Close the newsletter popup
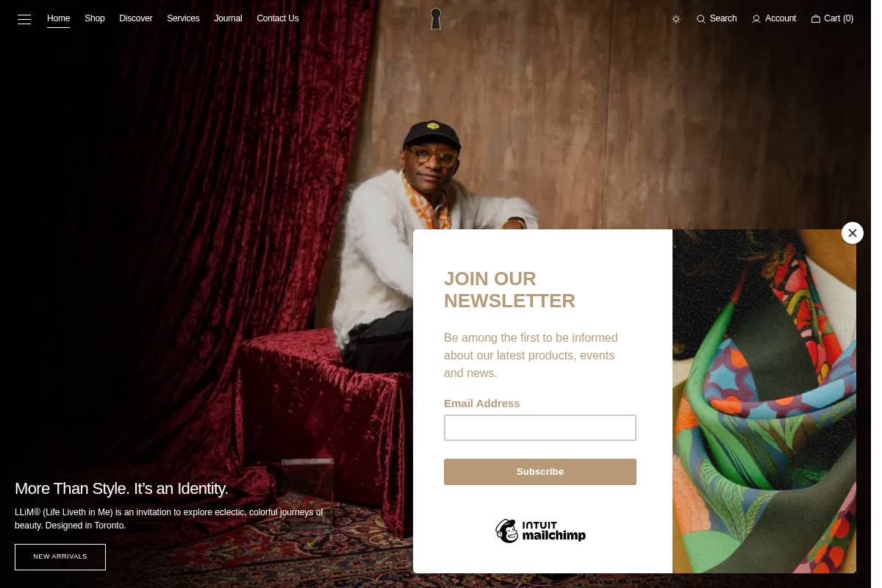The image size is (882, 588). click(853, 233)
